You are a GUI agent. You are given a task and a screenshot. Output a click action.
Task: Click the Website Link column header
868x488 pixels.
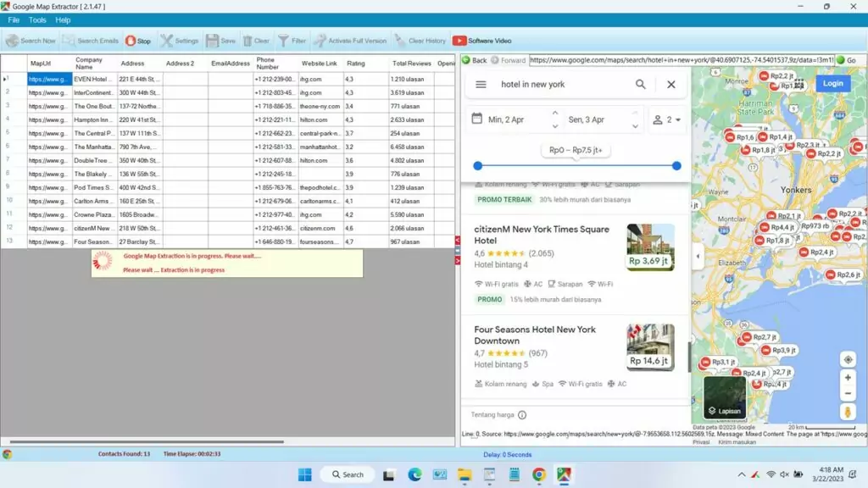(320, 63)
